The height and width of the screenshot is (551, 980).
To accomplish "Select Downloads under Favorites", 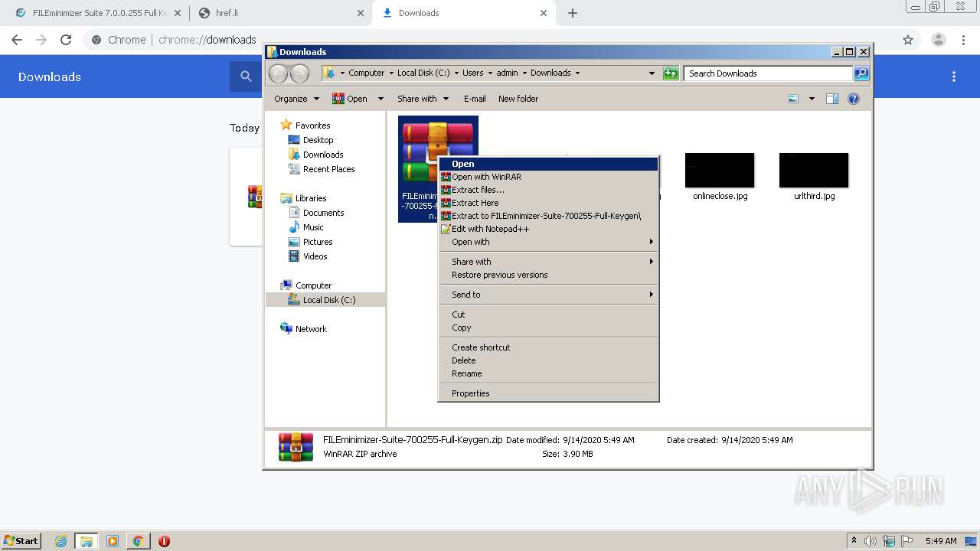I will coord(322,155).
